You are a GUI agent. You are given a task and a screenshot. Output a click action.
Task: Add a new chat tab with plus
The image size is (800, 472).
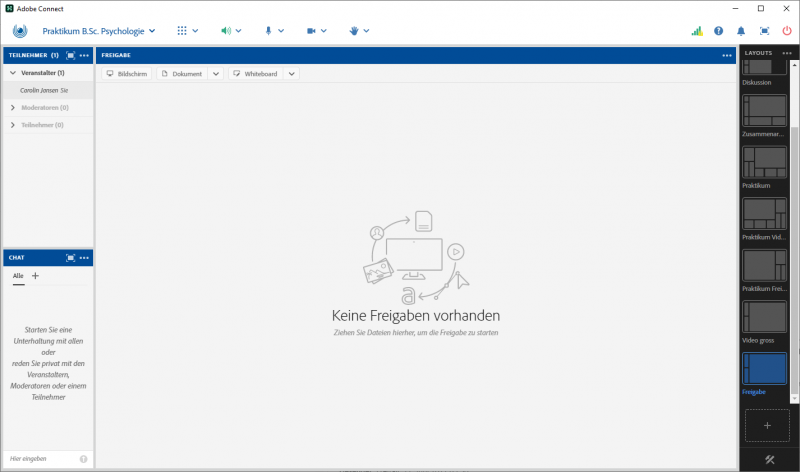pos(35,276)
